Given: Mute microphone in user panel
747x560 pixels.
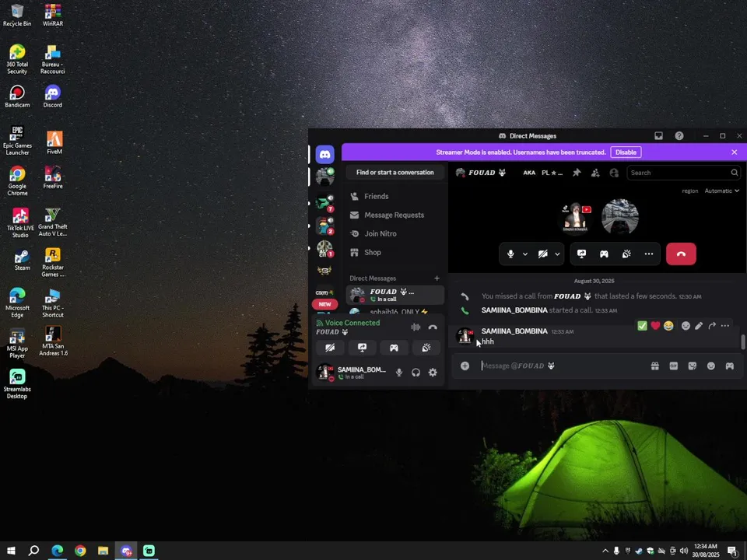Looking at the screenshot, I should pyautogui.click(x=399, y=373).
